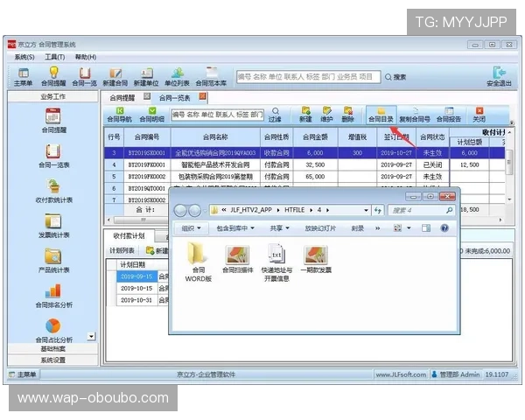
Task: Click the 搜索 button in the top toolbar
Action: point(394,77)
